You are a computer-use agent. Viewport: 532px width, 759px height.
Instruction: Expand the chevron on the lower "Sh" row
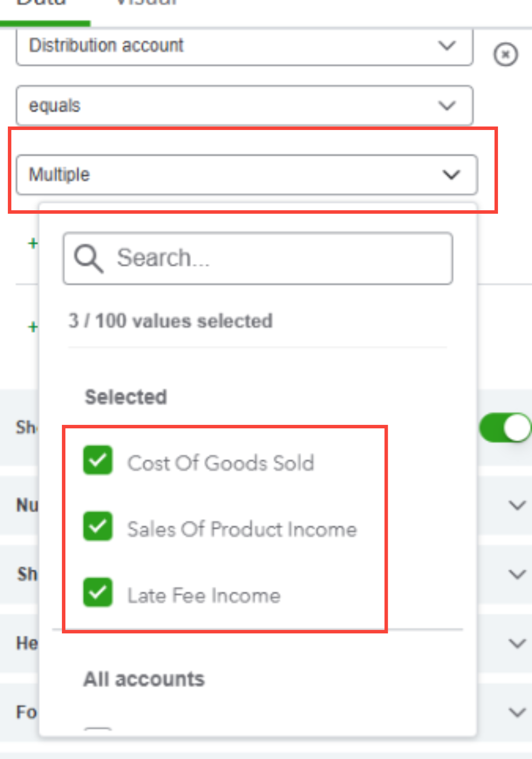(x=517, y=574)
